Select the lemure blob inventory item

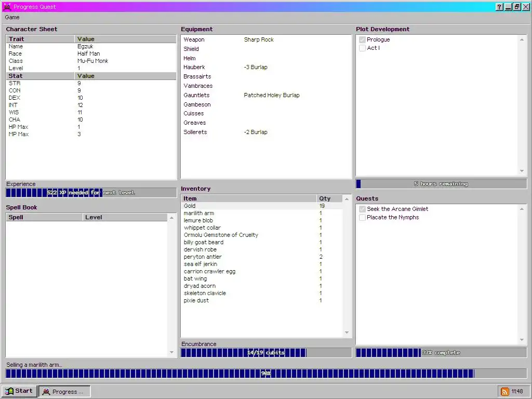(x=262, y=220)
